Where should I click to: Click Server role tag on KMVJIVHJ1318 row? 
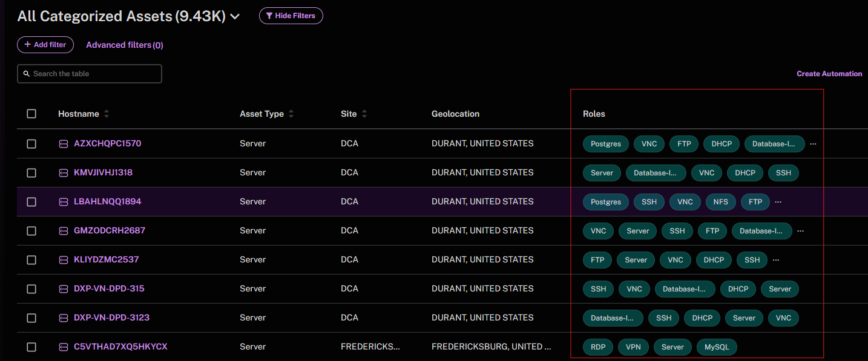(x=602, y=173)
